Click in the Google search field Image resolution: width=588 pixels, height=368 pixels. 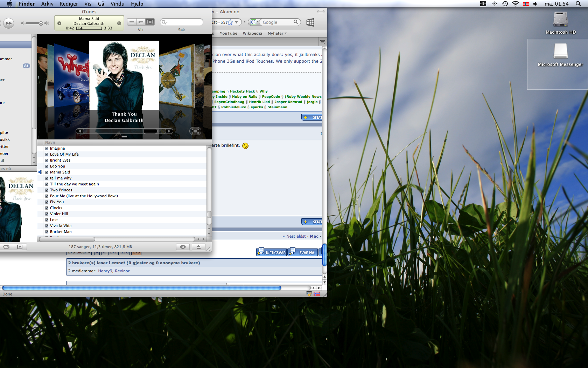(x=277, y=22)
